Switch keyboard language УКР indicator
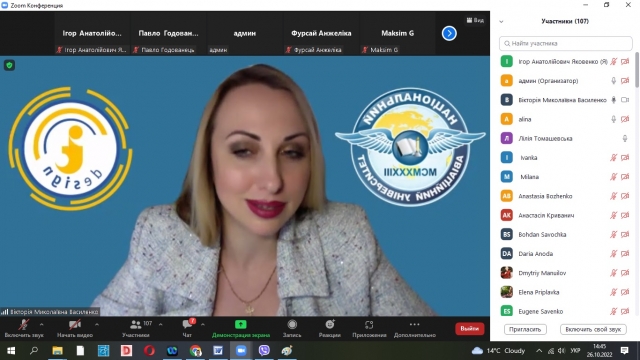The height and width of the screenshot is (360, 640). click(575, 351)
